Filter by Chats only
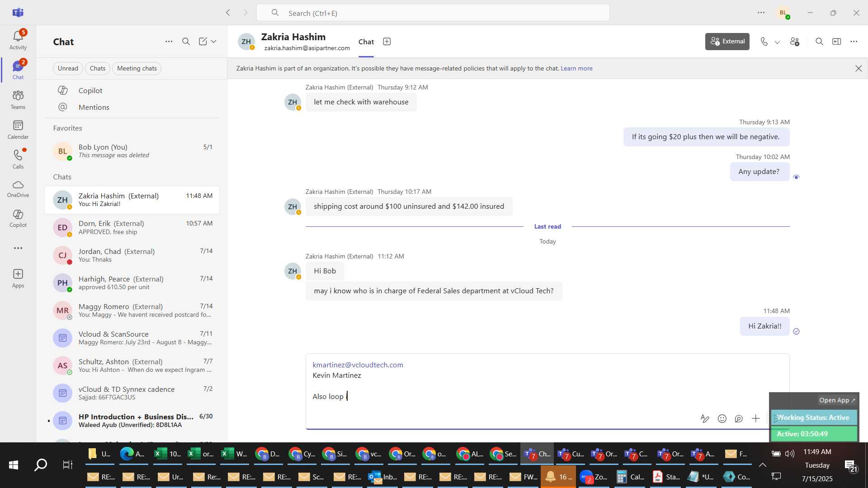The width and height of the screenshot is (868, 488). (98, 68)
